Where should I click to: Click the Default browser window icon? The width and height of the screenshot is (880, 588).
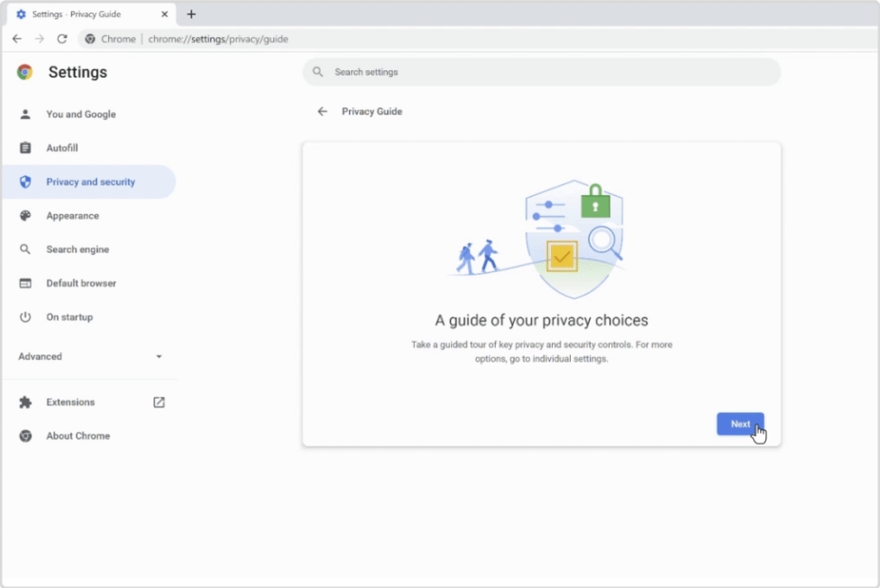tap(25, 283)
